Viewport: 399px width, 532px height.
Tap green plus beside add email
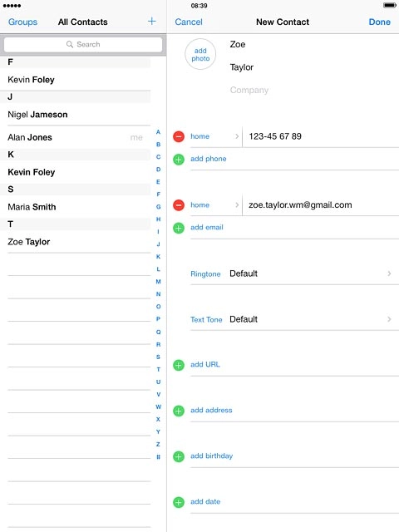click(179, 228)
